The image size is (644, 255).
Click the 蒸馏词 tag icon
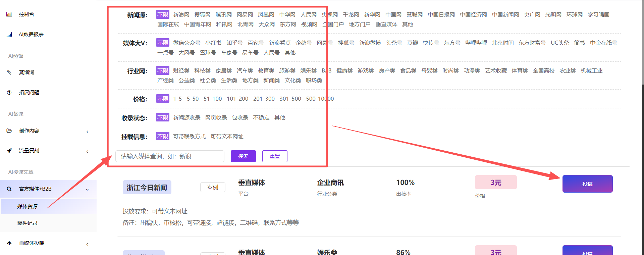tap(9, 72)
